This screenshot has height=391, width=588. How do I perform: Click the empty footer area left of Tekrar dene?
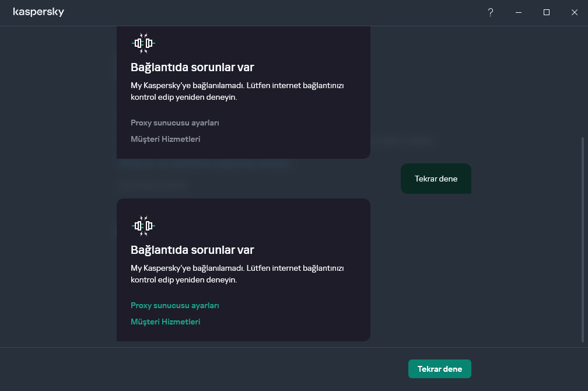(204, 369)
